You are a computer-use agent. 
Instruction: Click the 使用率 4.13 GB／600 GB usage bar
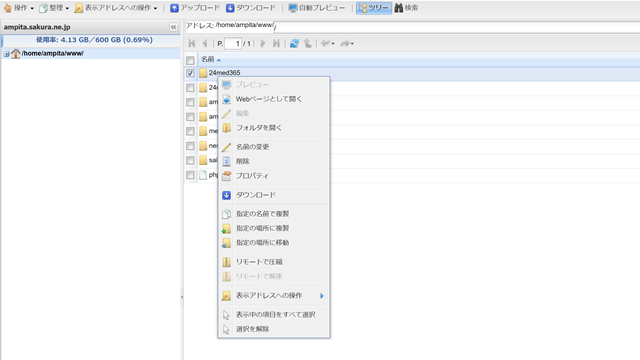pos(91,40)
